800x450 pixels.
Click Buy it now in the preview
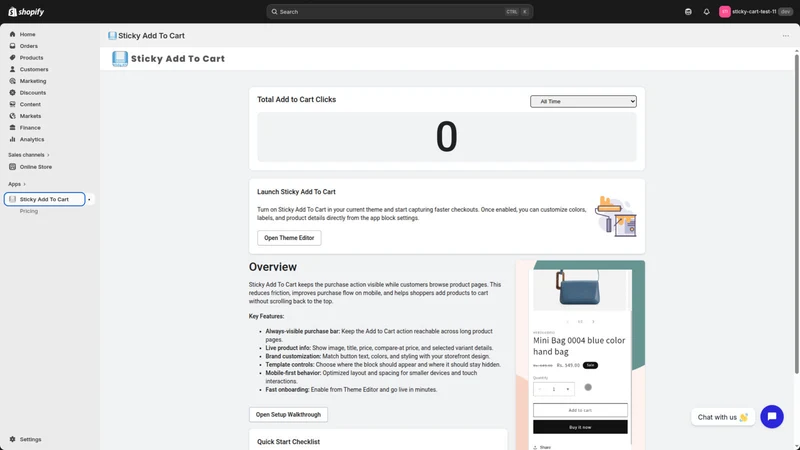click(x=580, y=427)
